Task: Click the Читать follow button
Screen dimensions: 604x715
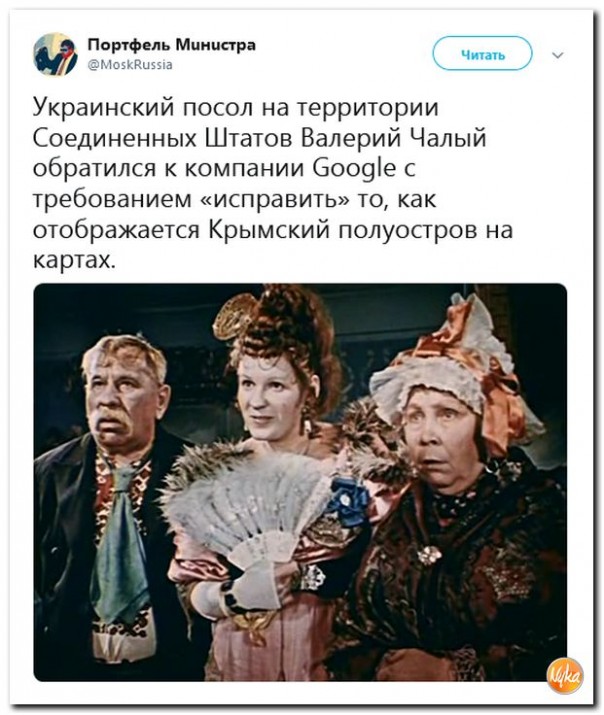Action: 482,54
